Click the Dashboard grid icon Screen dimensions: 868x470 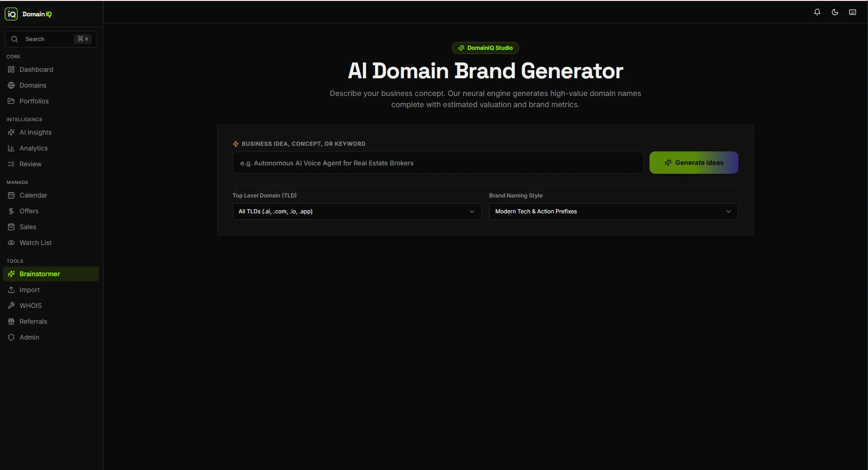click(11, 69)
